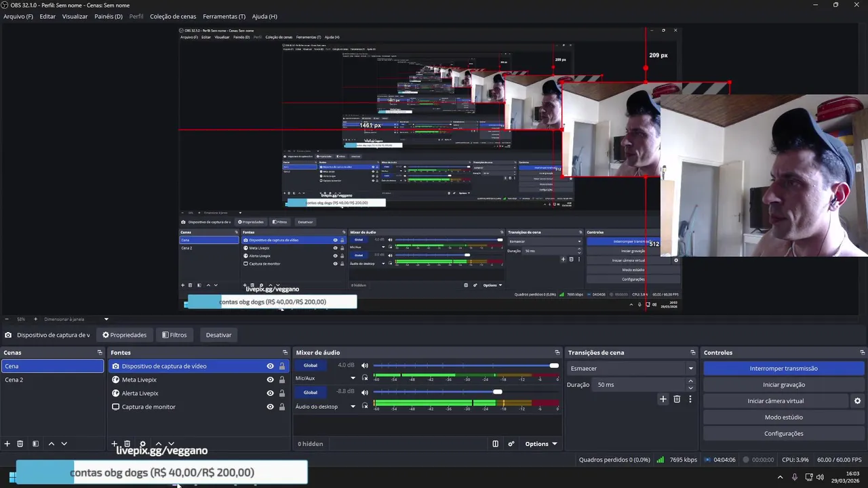The image size is (868, 488).
Task: Open source properties gear in Fontes toolbar
Action: click(x=142, y=444)
